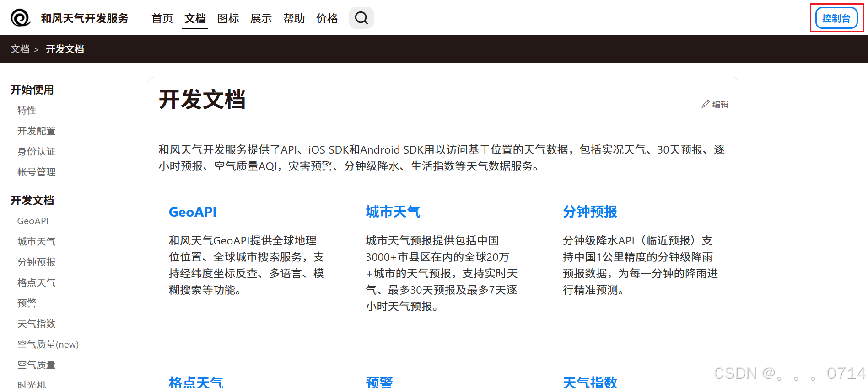Click 开发文档 in the breadcrumb
The height and width of the screenshot is (388, 868).
click(65, 49)
